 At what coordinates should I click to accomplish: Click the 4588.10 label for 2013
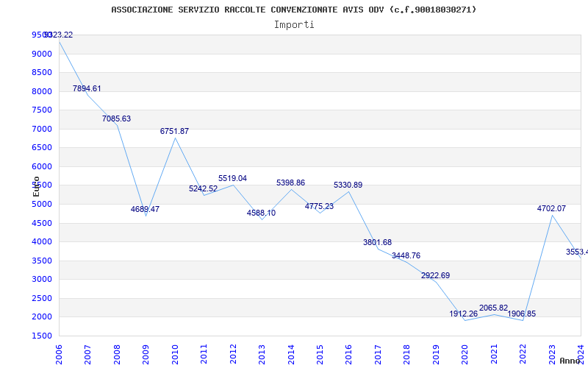[261, 213]
